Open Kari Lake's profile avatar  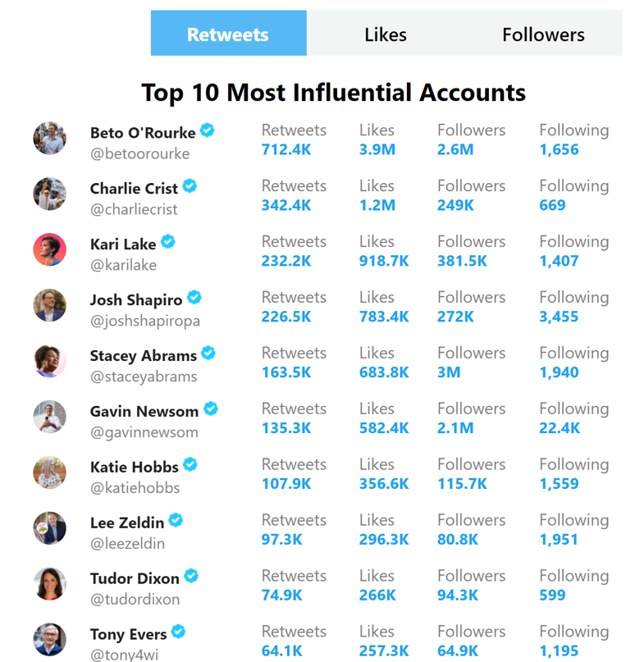click(50, 250)
